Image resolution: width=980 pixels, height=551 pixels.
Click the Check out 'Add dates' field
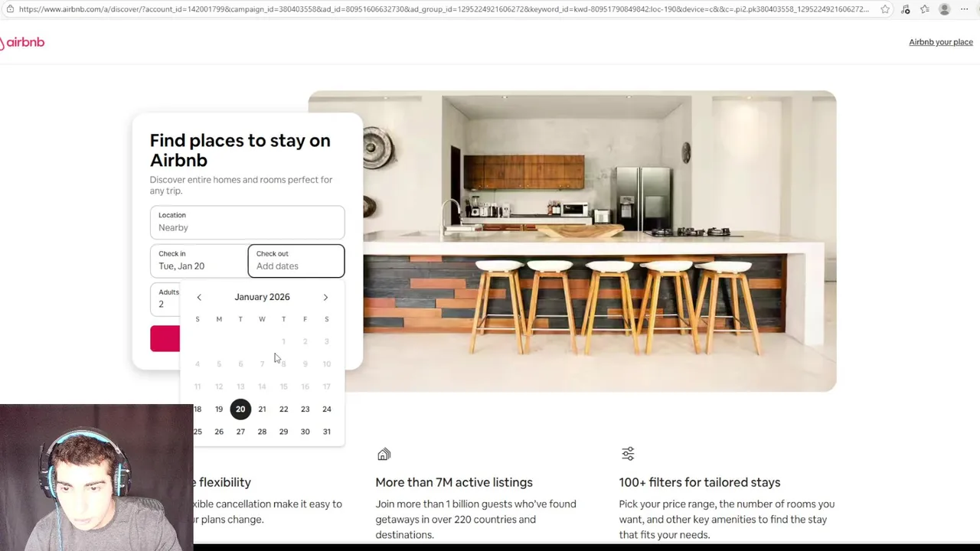coord(296,260)
